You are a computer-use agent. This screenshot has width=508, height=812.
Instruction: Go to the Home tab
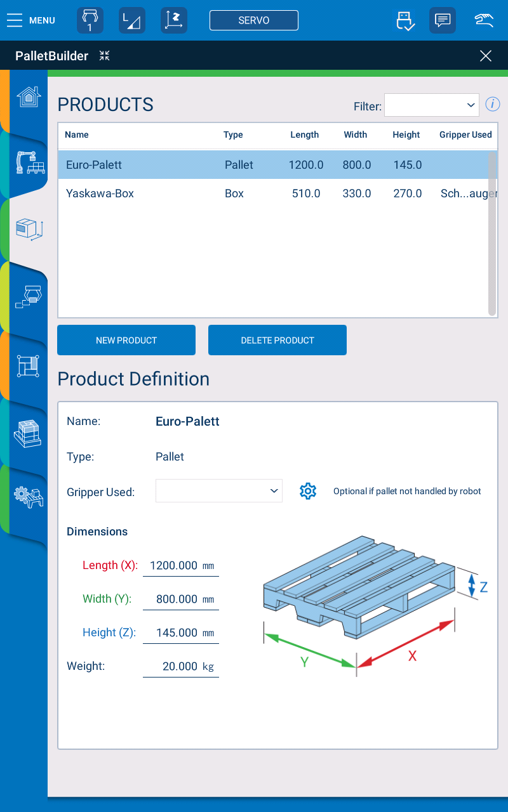click(29, 97)
